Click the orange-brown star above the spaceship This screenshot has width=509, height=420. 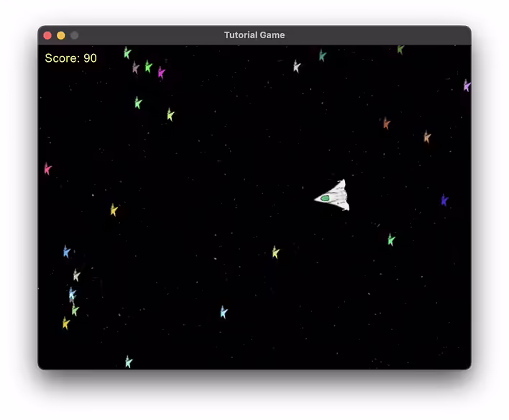click(x=386, y=123)
